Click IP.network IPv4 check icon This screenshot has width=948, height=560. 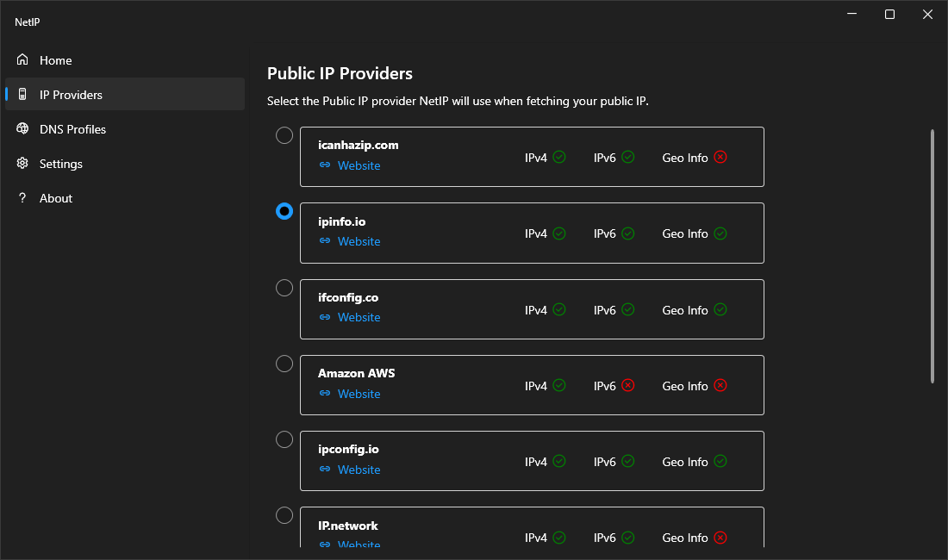point(559,537)
